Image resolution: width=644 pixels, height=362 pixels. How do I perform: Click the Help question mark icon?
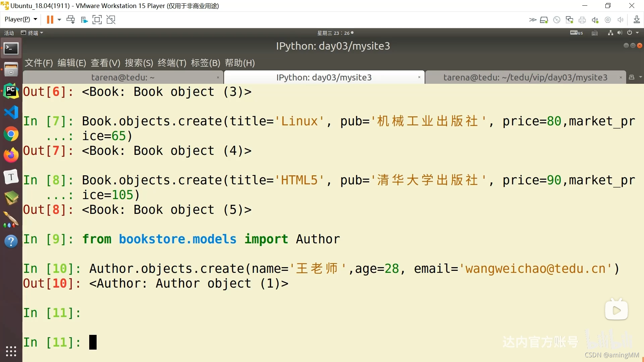(11, 241)
